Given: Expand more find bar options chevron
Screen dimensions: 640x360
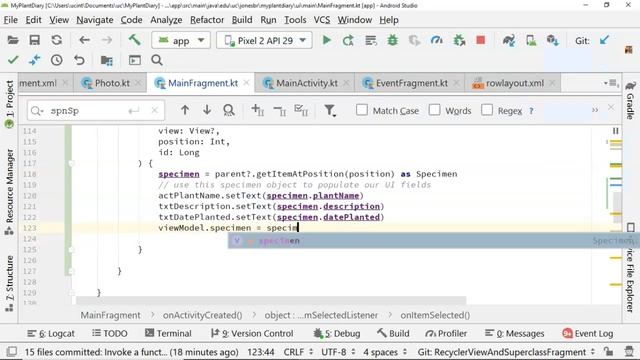Looking at the screenshot, I should click(595, 110).
